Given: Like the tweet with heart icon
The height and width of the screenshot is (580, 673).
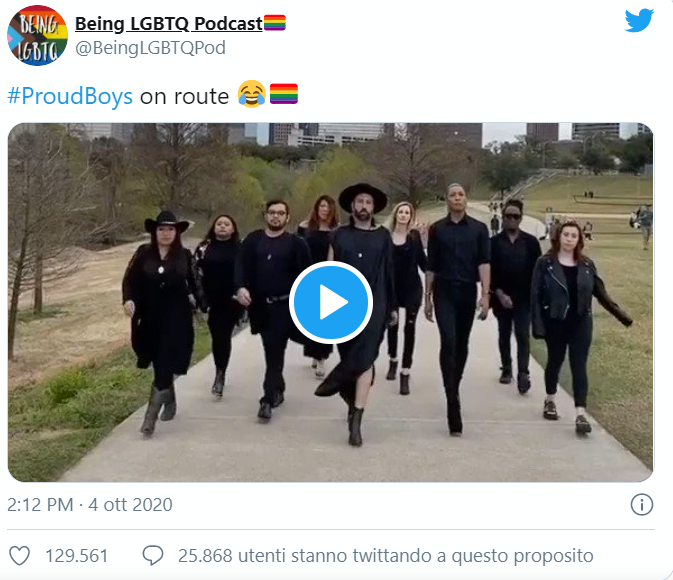Looking at the screenshot, I should pos(20,556).
